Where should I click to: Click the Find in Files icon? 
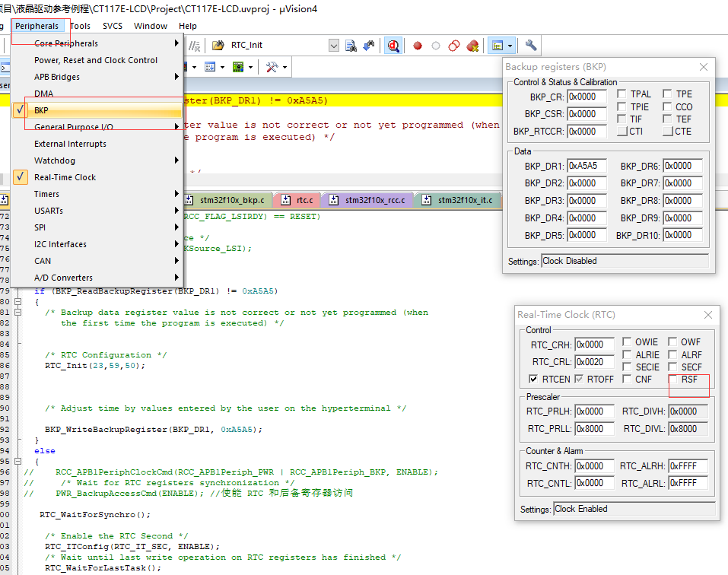coord(351,46)
